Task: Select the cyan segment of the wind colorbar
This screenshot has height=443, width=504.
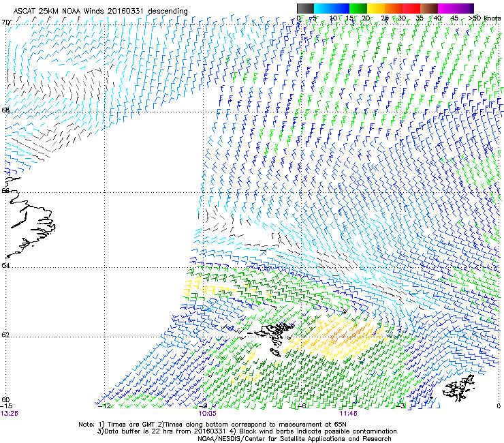Action: click(323, 8)
